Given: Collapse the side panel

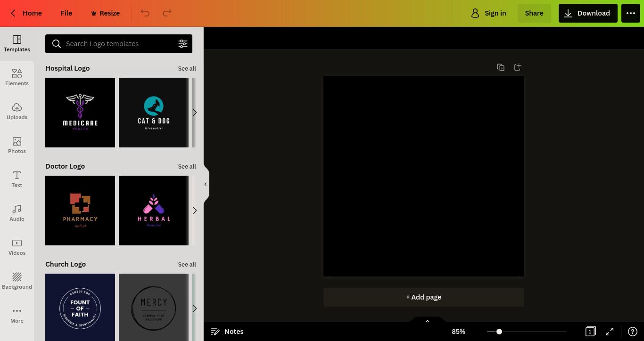Looking at the screenshot, I should click(x=206, y=184).
